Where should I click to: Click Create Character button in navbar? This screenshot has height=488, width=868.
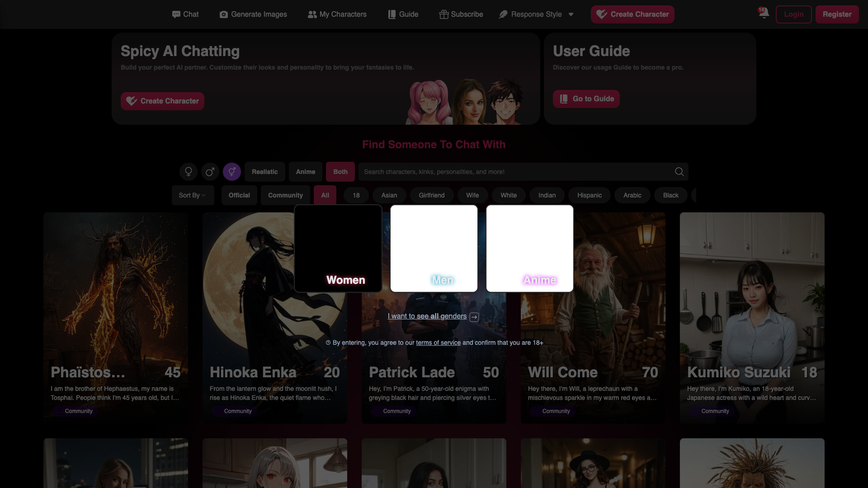click(633, 15)
